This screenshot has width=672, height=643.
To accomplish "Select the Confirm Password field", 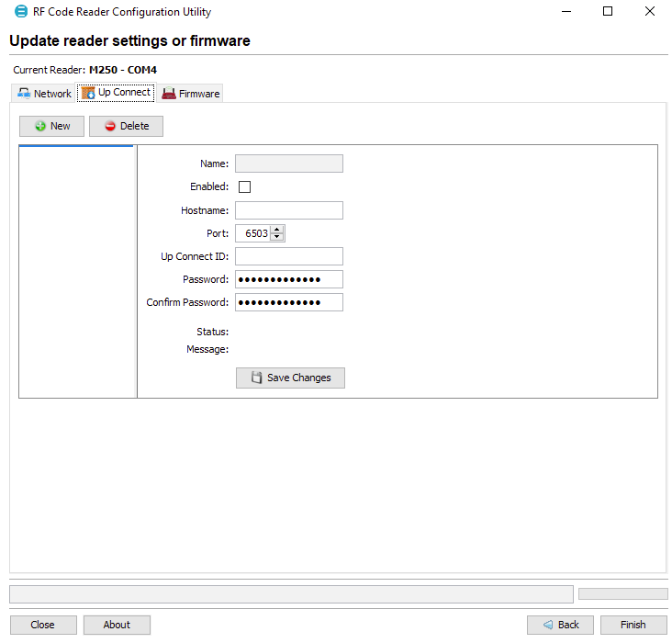I will pyautogui.click(x=288, y=302).
